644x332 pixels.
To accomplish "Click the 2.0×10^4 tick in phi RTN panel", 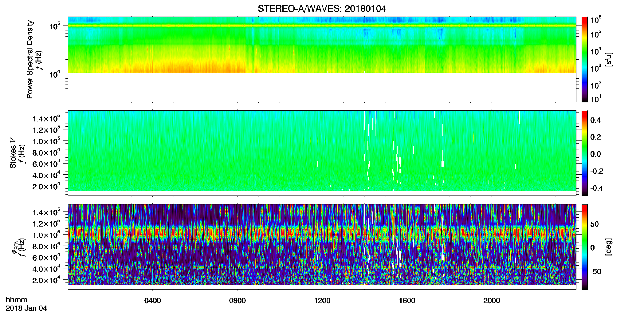I will tap(46, 280).
